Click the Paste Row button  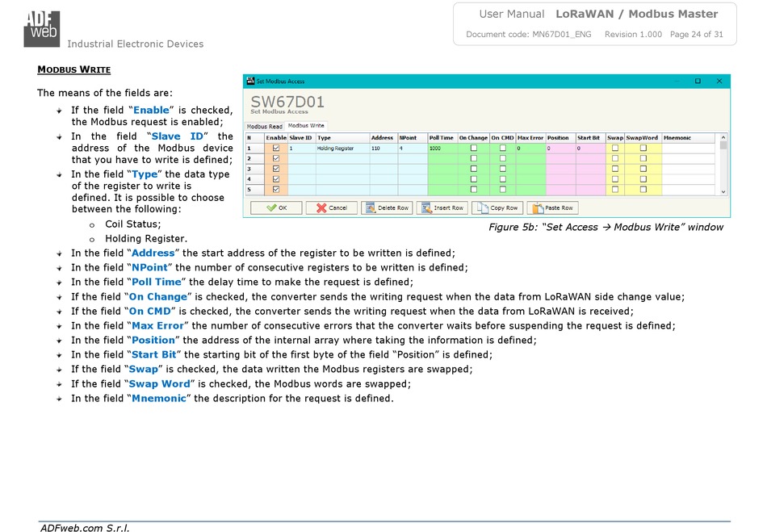coord(553,207)
